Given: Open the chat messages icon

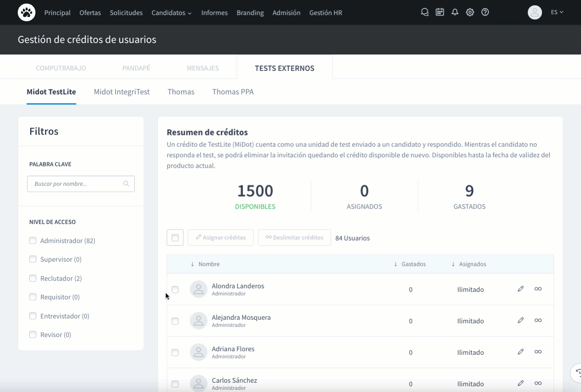Looking at the screenshot, I should click(425, 12).
